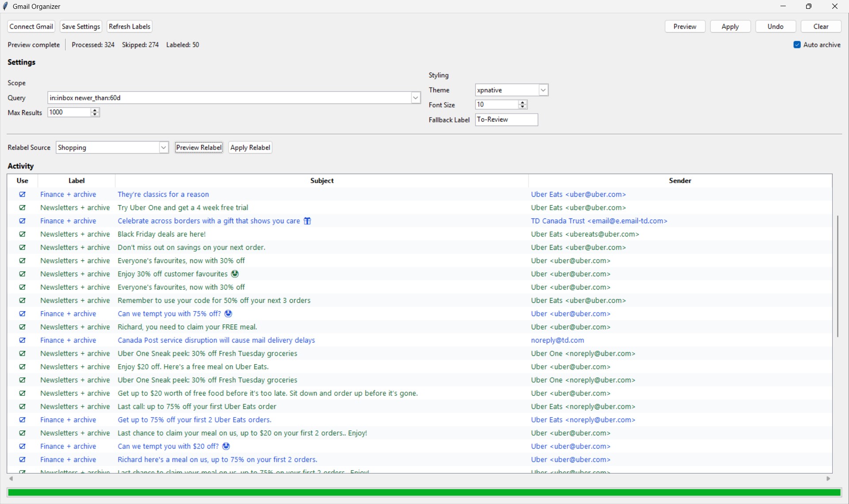This screenshot has width=849, height=504.
Task: Open the Relabel Source dropdown showing Shopping
Action: tap(163, 147)
